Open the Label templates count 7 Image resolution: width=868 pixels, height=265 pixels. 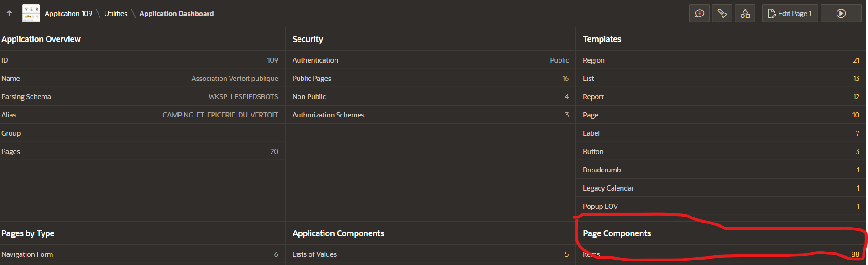(x=857, y=133)
